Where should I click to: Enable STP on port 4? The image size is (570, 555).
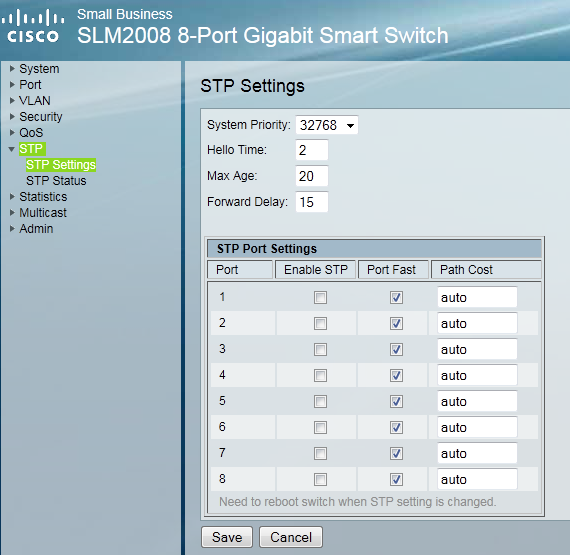tap(320, 375)
